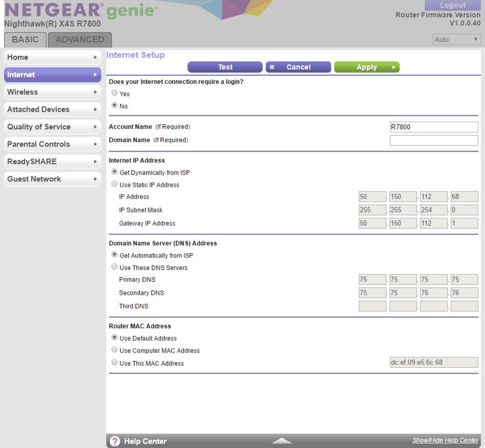Click first octet of Primary DNS
485x448 pixels.
[x=372, y=280]
